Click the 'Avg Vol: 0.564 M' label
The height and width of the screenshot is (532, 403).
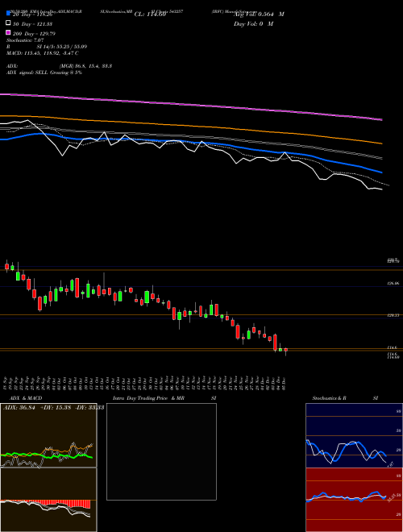[259, 15]
